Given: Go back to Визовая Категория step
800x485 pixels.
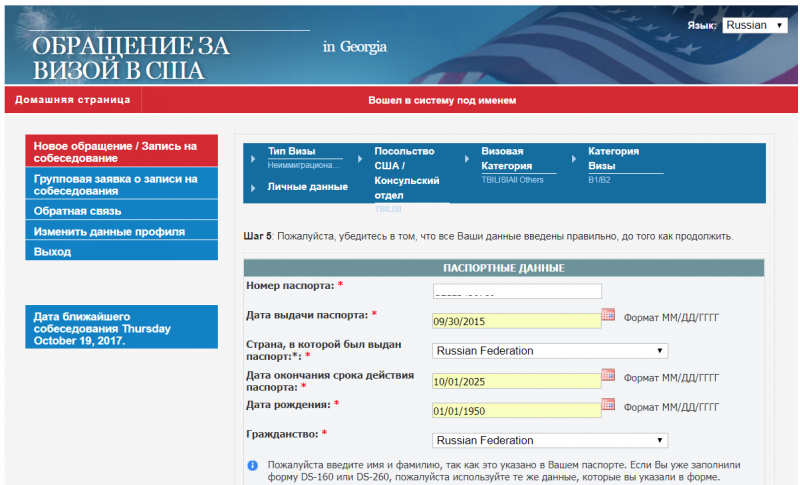Looking at the screenshot, I should click(x=507, y=159).
